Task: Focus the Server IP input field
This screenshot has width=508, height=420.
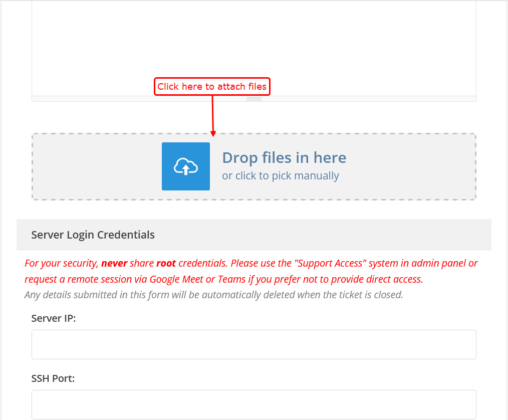Action: [253, 344]
